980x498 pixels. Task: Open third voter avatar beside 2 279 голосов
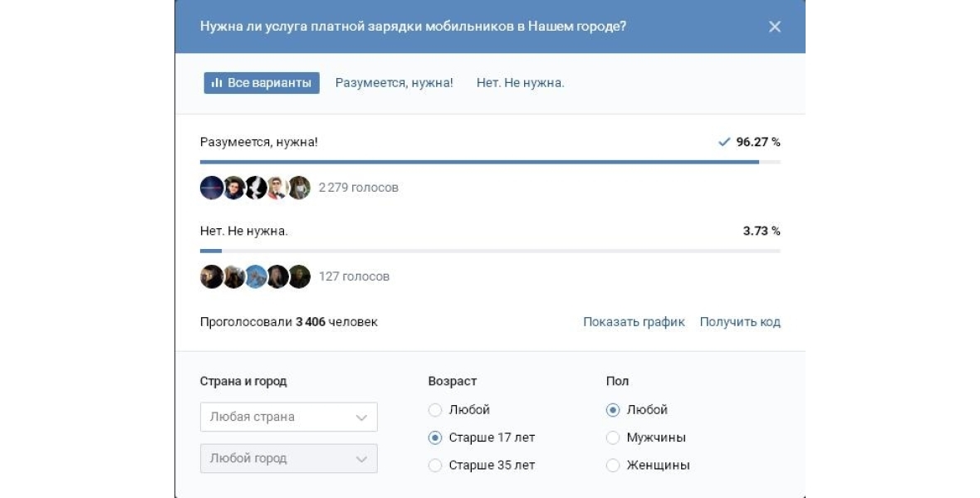click(x=256, y=188)
